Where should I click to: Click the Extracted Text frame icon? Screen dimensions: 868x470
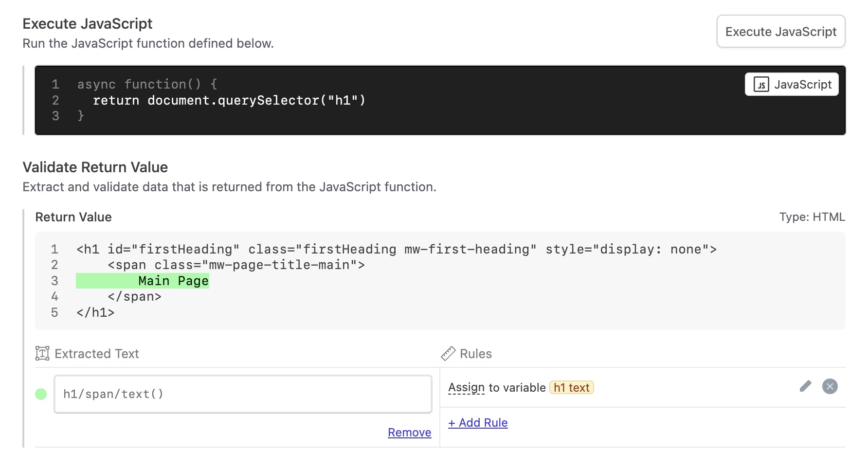42,354
